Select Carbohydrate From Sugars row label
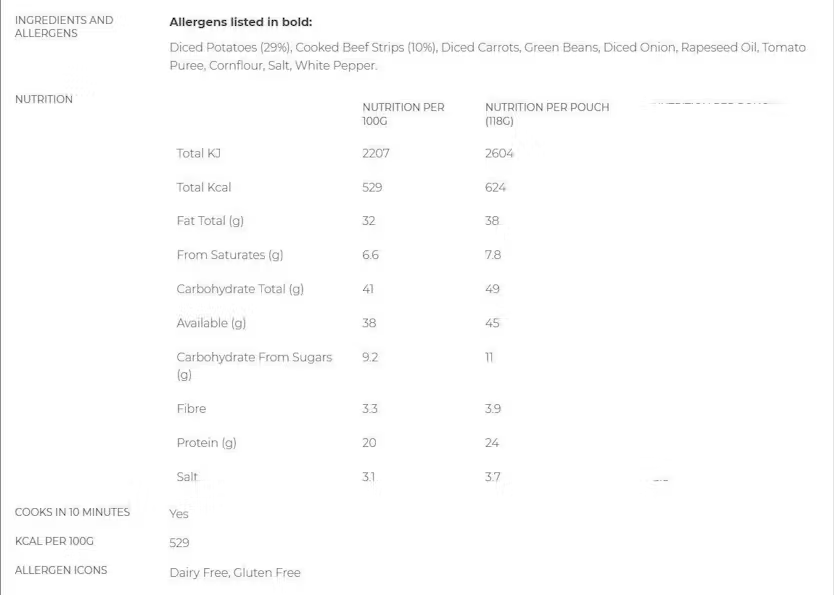This screenshot has width=834, height=595. pos(254,366)
